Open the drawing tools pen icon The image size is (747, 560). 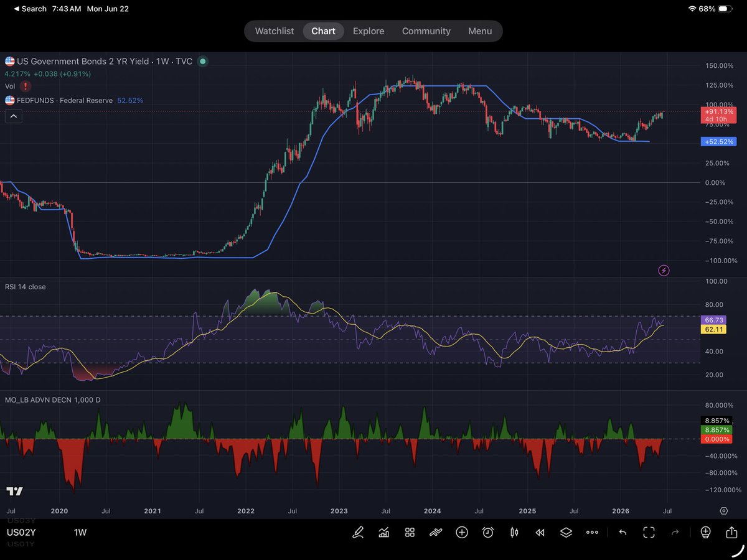(x=358, y=532)
